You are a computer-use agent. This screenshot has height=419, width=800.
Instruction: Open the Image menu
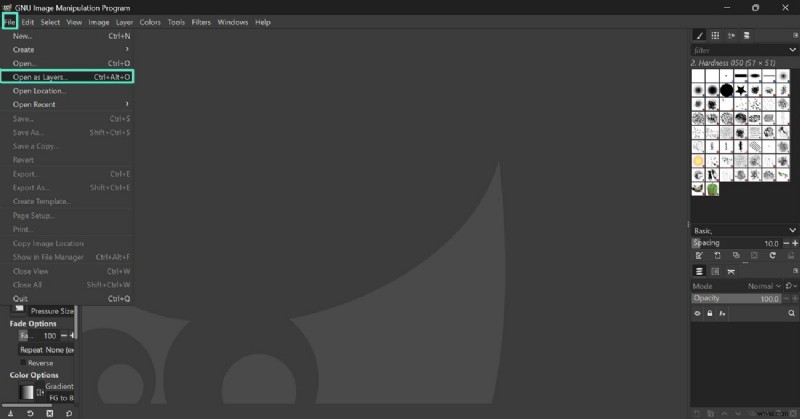(x=98, y=22)
